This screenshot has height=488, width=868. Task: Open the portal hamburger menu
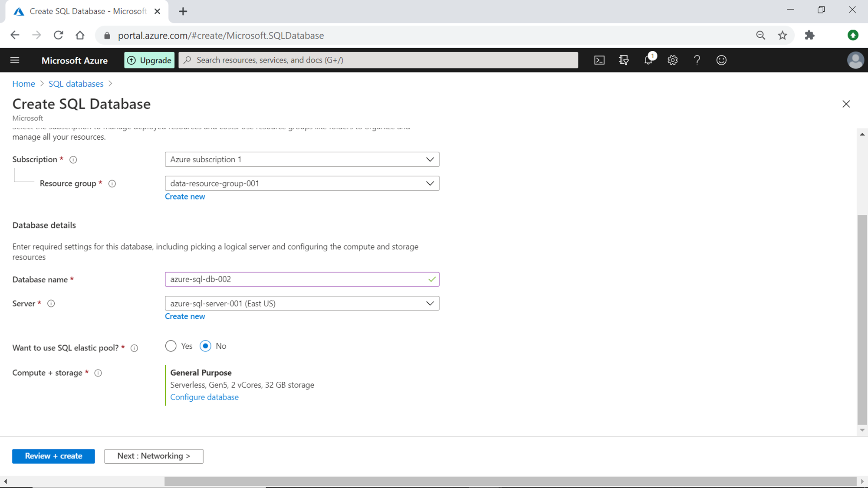point(15,60)
